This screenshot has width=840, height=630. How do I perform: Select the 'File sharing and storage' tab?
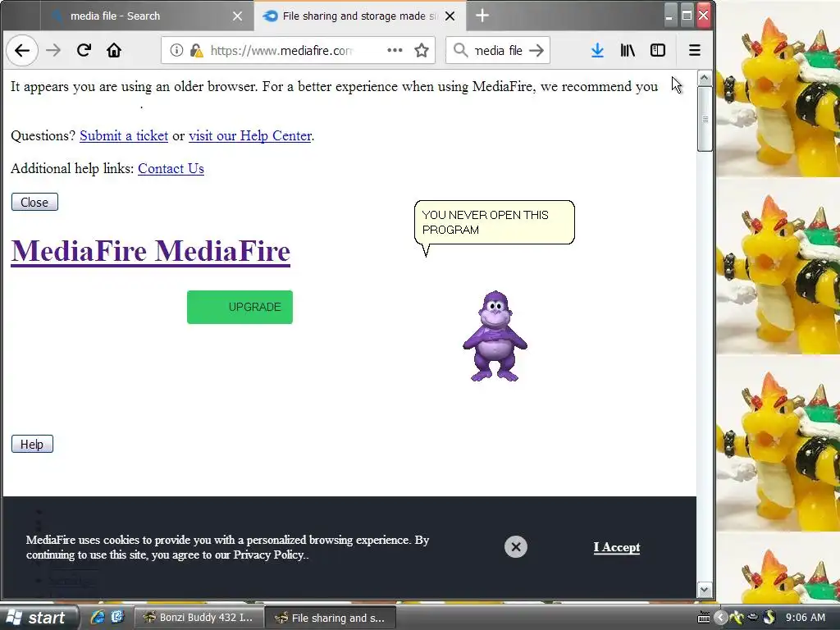(359, 16)
